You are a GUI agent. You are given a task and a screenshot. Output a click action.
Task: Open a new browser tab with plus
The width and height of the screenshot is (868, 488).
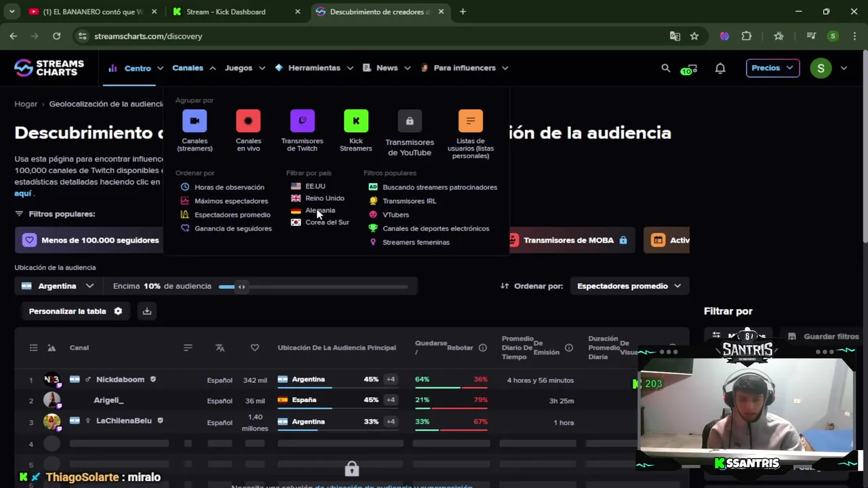pyautogui.click(x=462, y=12)
